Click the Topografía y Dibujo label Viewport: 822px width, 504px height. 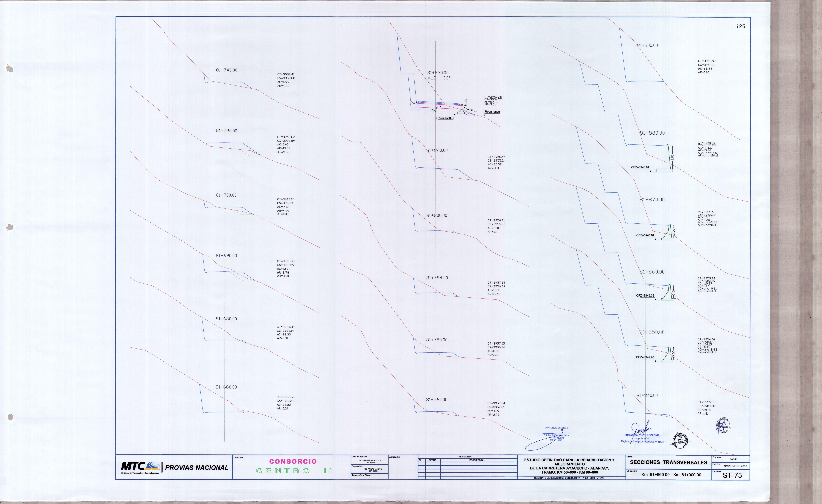[x=361, y=475]
